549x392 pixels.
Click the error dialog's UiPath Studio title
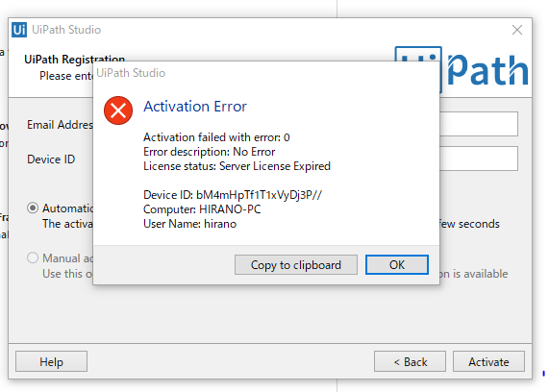pos(131,73)
